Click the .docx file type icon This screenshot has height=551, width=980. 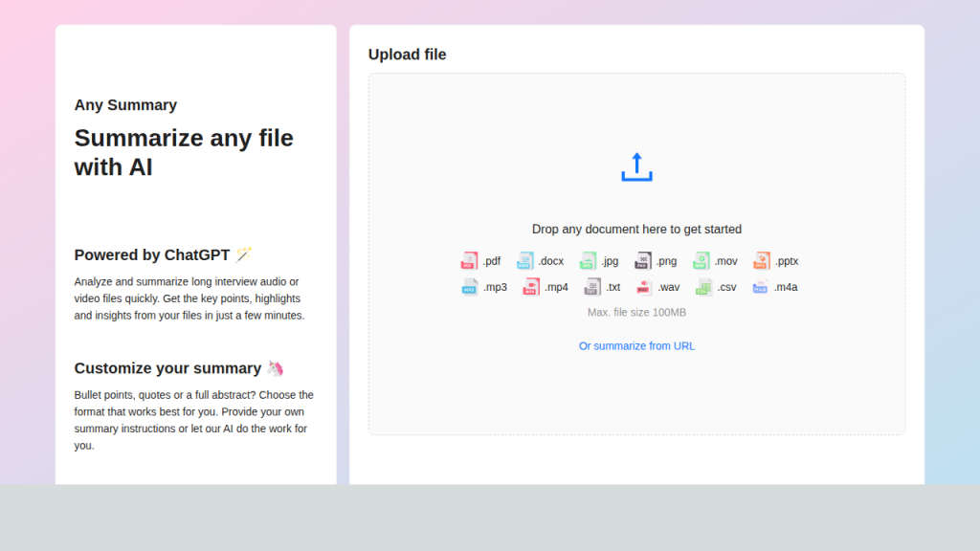(x=525, y=261)
